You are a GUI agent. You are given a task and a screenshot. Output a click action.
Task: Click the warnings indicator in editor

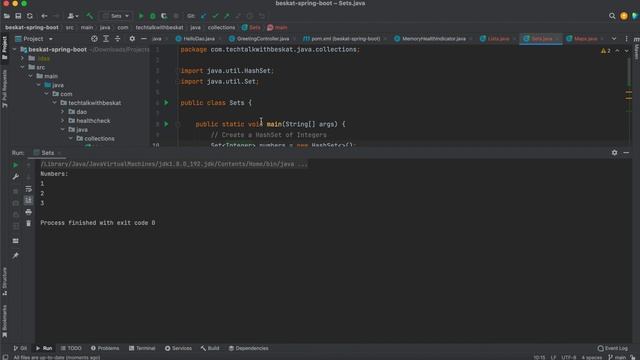(x=606, y=51)
